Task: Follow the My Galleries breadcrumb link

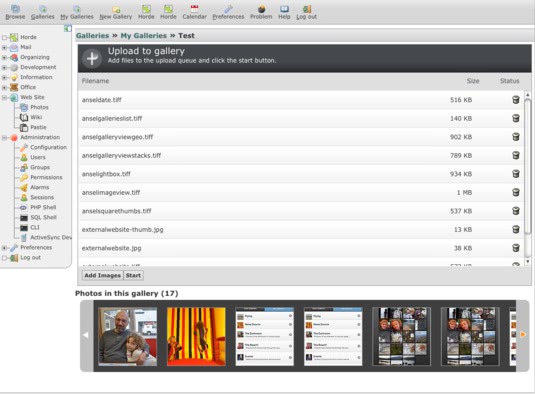Action: click(x=144, y=35)
